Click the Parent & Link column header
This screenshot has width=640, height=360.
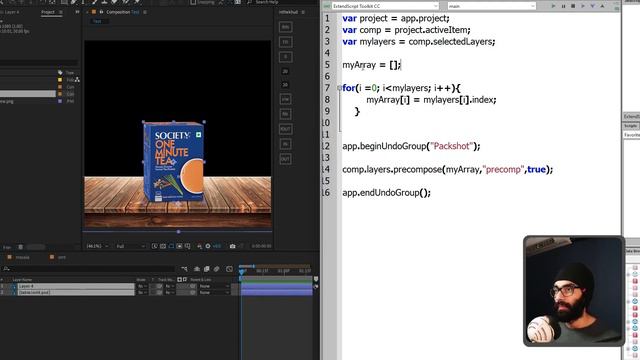pos(201,280)
